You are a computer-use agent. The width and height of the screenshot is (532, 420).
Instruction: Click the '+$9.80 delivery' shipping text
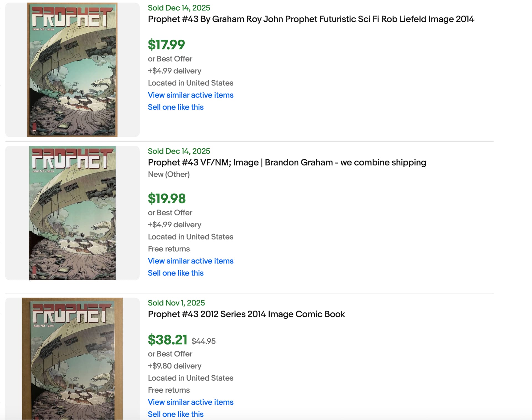pyautogui.click(x=175, y=366)
